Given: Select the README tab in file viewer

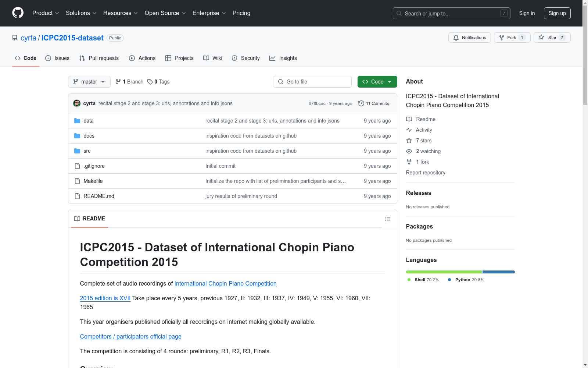Looking at the screenshot, I should pos(90,219).
